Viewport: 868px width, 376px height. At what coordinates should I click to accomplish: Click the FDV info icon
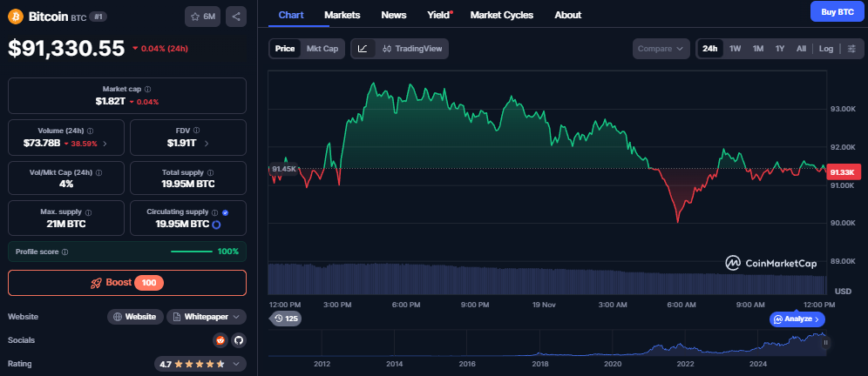point(196,131)
